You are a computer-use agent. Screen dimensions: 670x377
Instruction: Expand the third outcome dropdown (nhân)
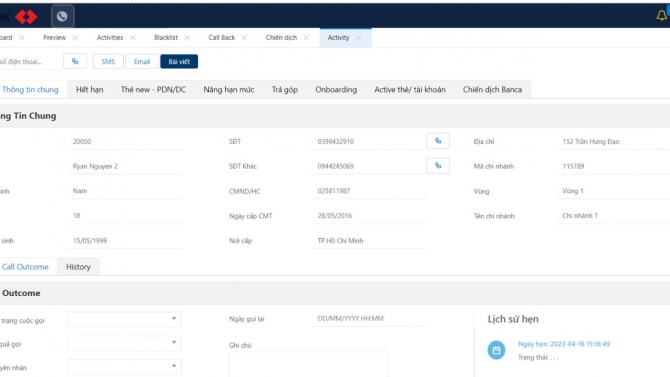pos(124,366)
